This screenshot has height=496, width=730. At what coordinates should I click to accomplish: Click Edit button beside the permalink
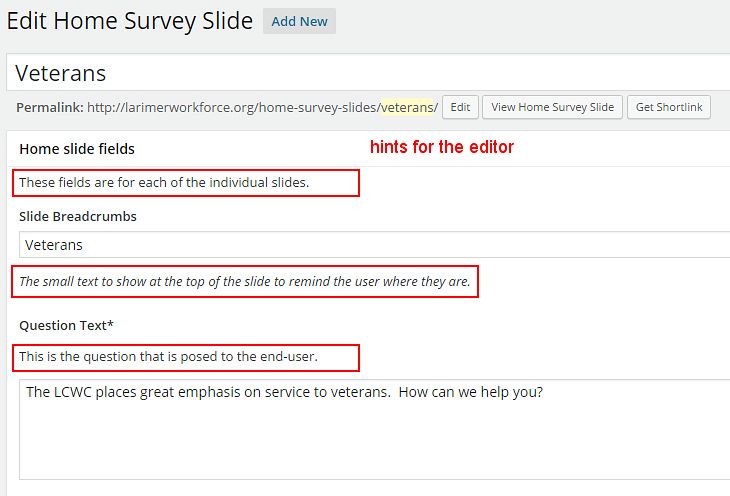click(x=460, y=107)
